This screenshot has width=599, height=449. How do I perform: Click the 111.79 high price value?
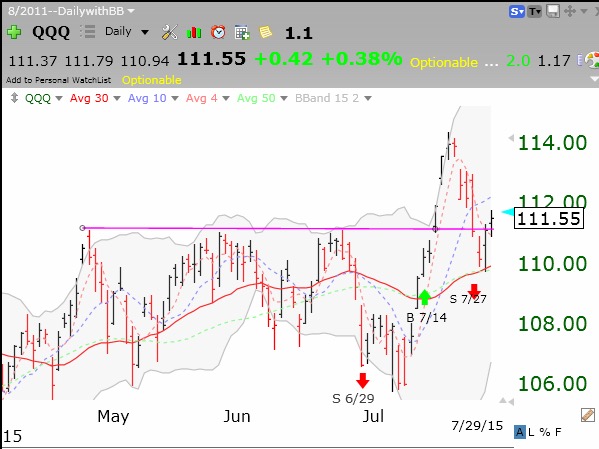click(89, 61)
